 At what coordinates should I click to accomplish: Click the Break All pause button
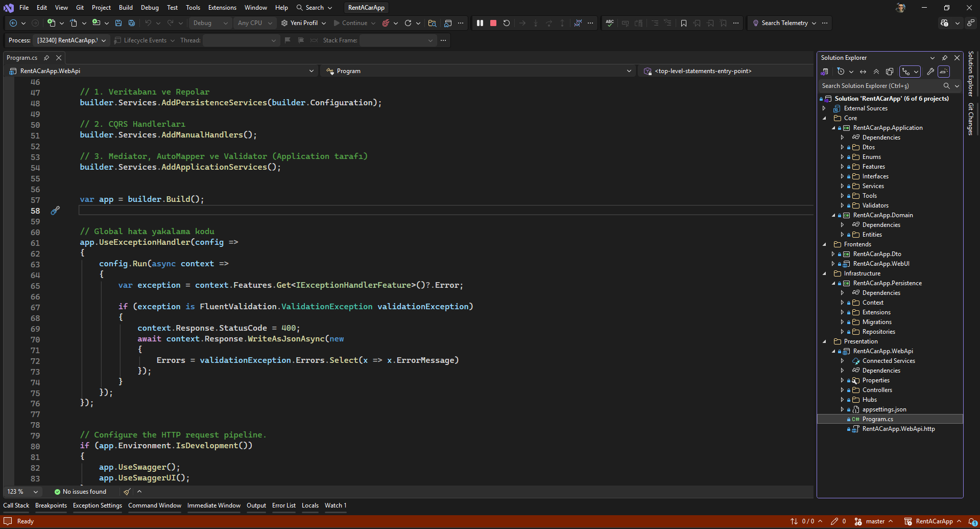coord(480,23)
